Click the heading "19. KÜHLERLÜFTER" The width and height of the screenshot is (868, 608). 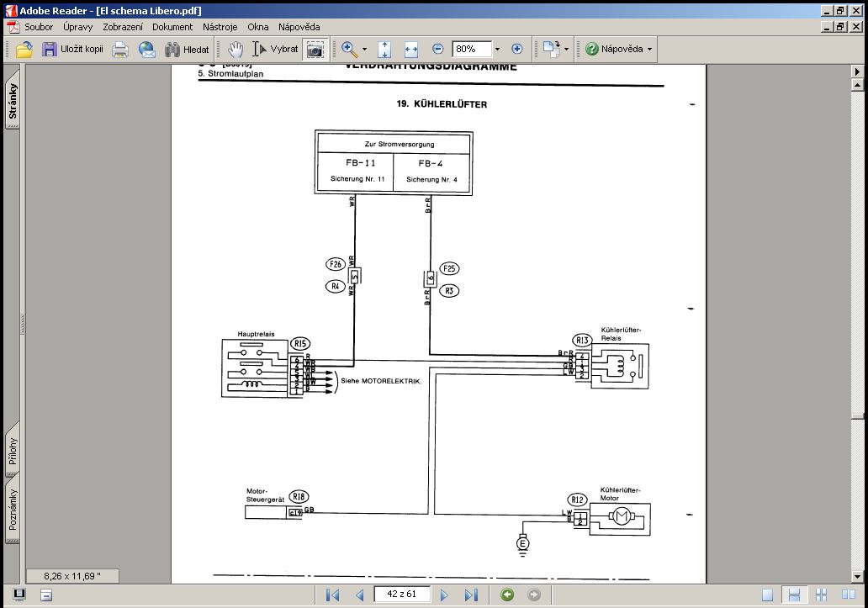442,104
